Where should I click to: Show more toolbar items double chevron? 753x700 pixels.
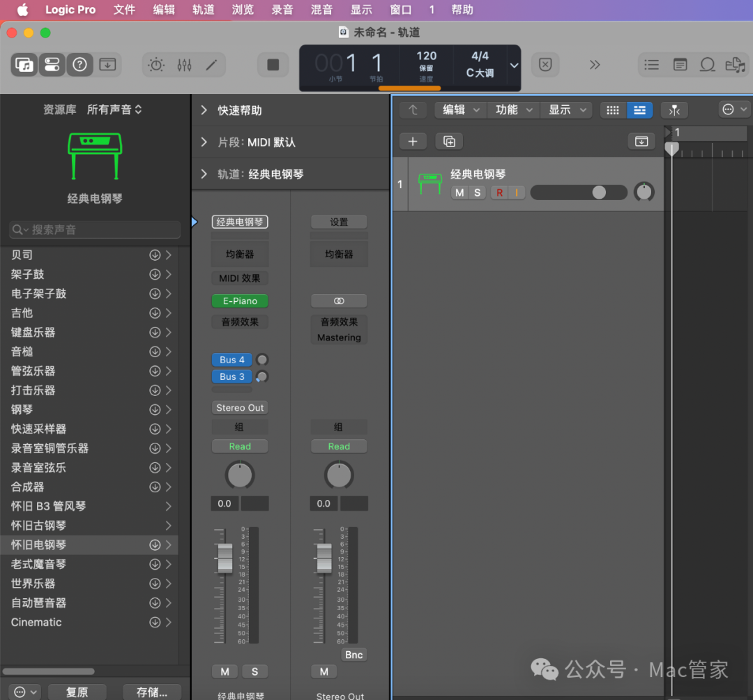click(x=595, y=64)
